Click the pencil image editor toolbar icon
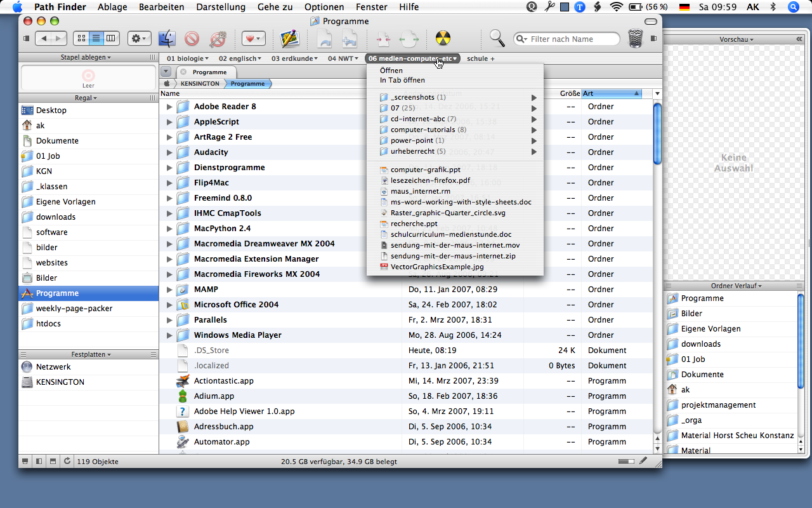This screenshot has height=508, width=812. pyautogui.click(x=290, y=39)
